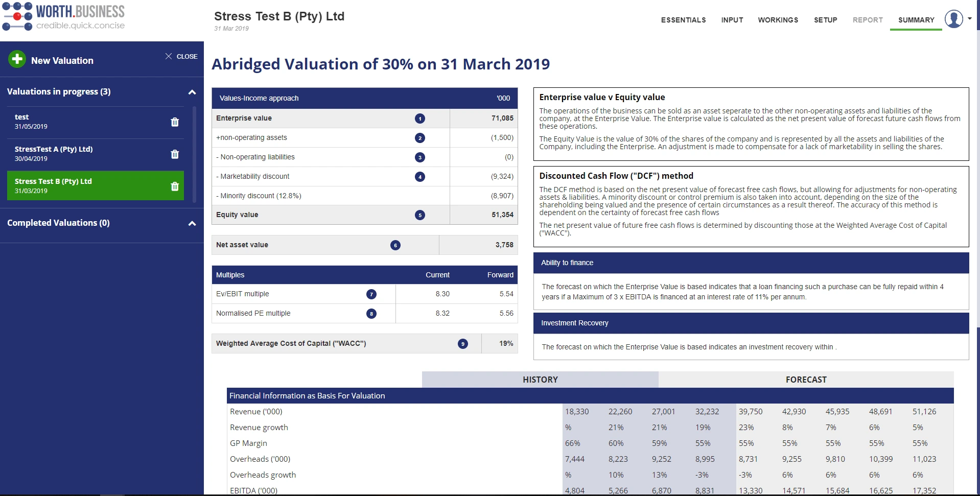Click the green New Valuation plus icon
Screen dimensions: 980x496
pos(17,59)
